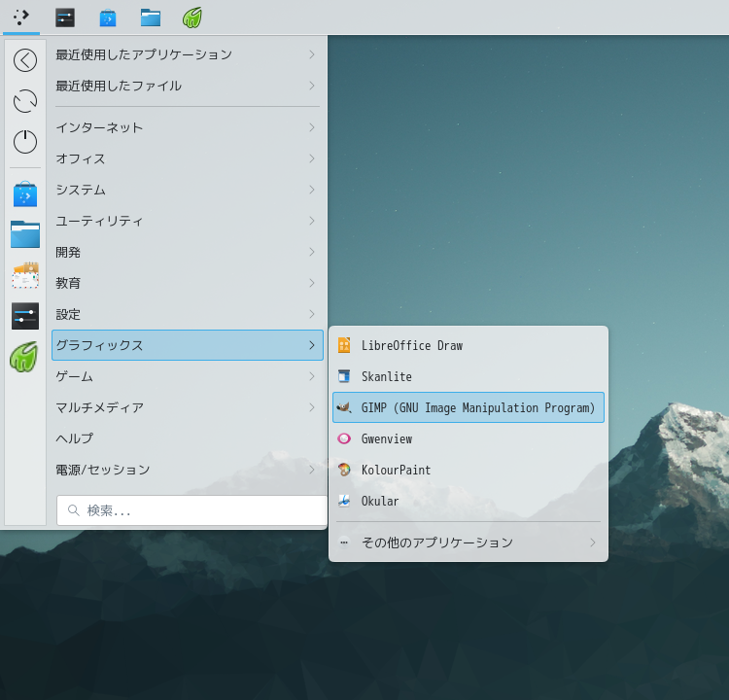The image size is (729, 700).
Task: Open the オフィス category
Action: [x=188, y=158]
